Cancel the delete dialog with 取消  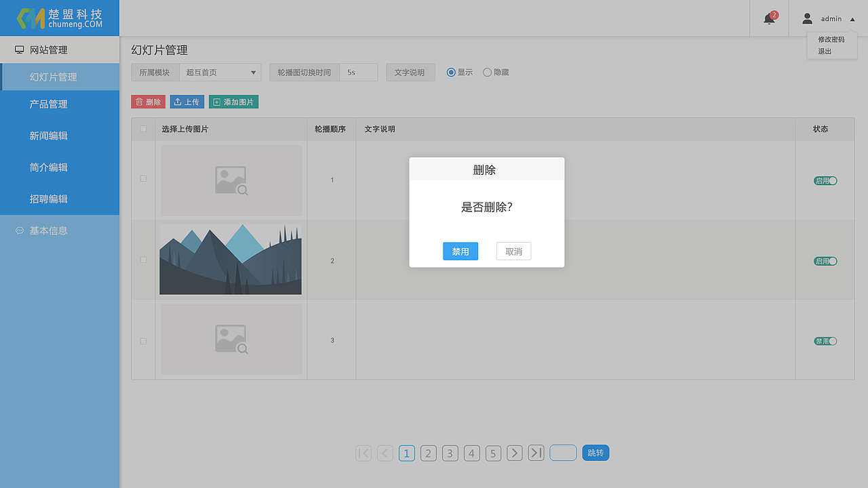coord(513,251)
